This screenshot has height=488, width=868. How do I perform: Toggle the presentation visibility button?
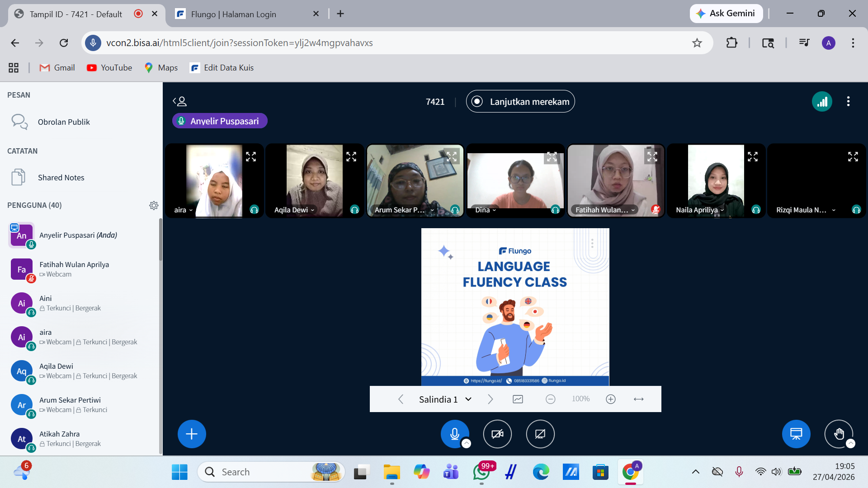tap(796, 434)
